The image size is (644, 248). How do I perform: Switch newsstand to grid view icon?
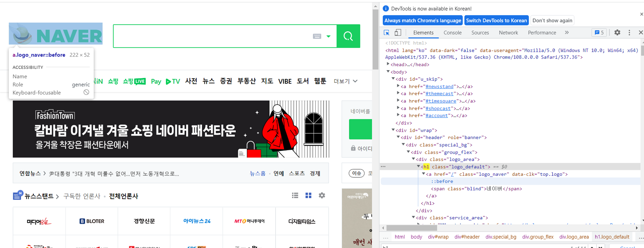[308, 196]
